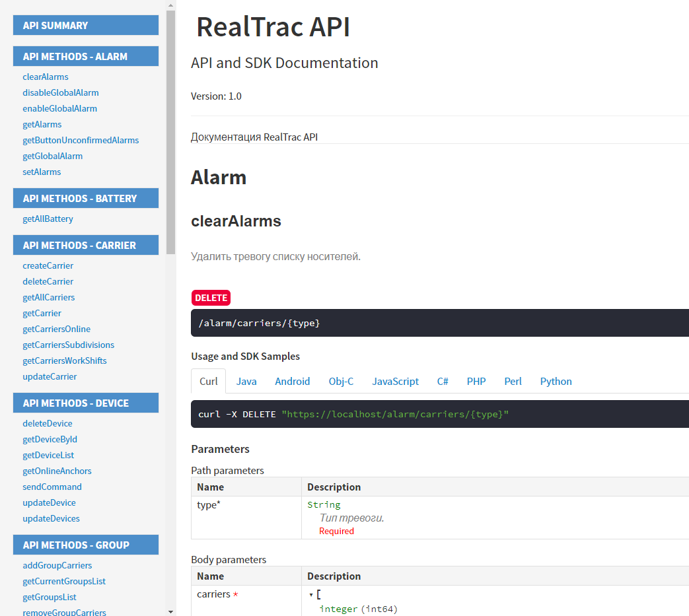Open the updateDevice method link
This screenshot has height=616, width=689.
49,502
